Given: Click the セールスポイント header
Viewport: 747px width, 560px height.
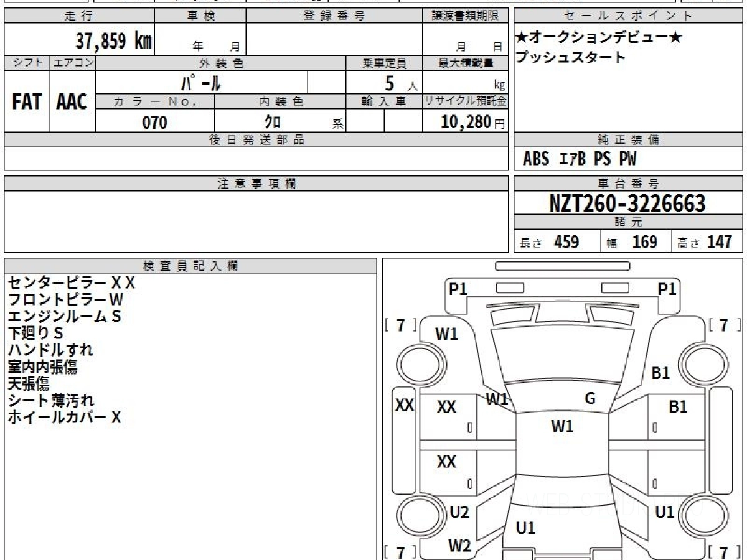Looking at the screenshot, I should [x=629, y=16].
